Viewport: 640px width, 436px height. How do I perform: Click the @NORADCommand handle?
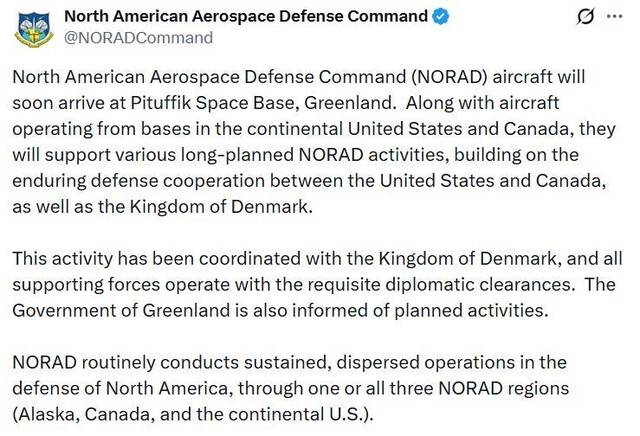tap(138, 38)
